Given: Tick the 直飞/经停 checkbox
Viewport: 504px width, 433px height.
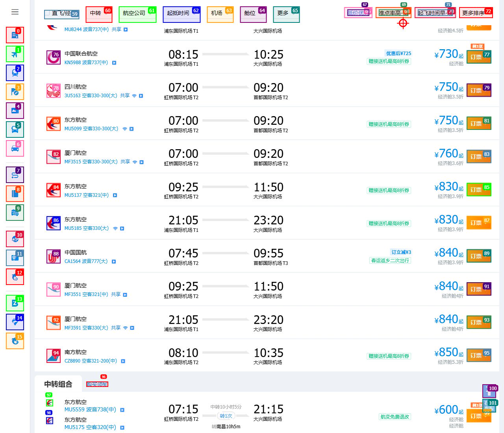Looking at the screenshot, I should 47,13.
